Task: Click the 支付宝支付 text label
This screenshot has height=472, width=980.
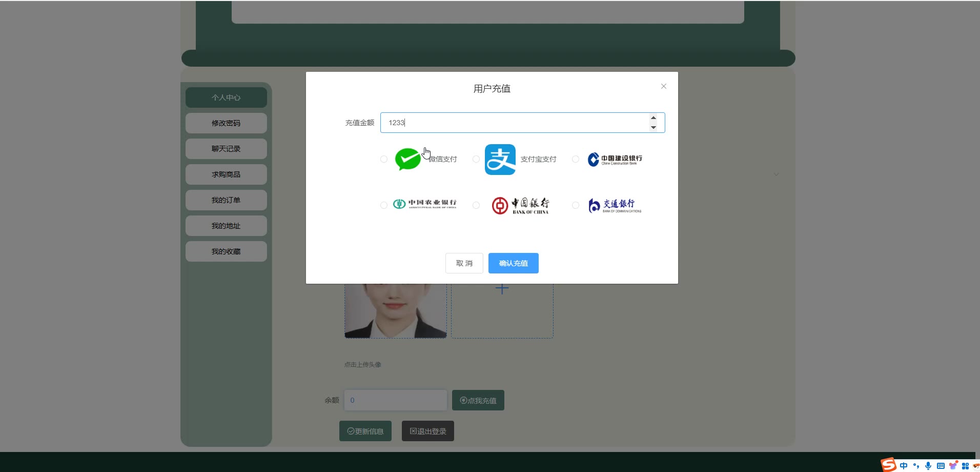Action: click(538, 159)
